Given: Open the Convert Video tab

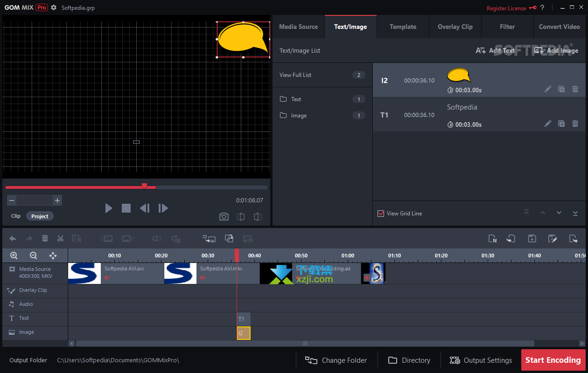Looking at the screenshot, I should pos(560,27).
